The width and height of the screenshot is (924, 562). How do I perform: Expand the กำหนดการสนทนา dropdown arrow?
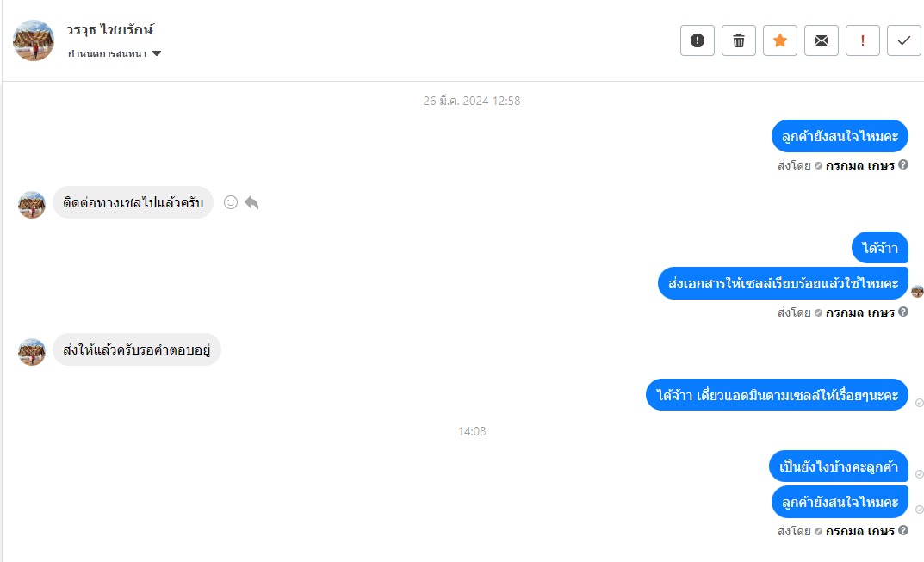[x=157, y=53]
